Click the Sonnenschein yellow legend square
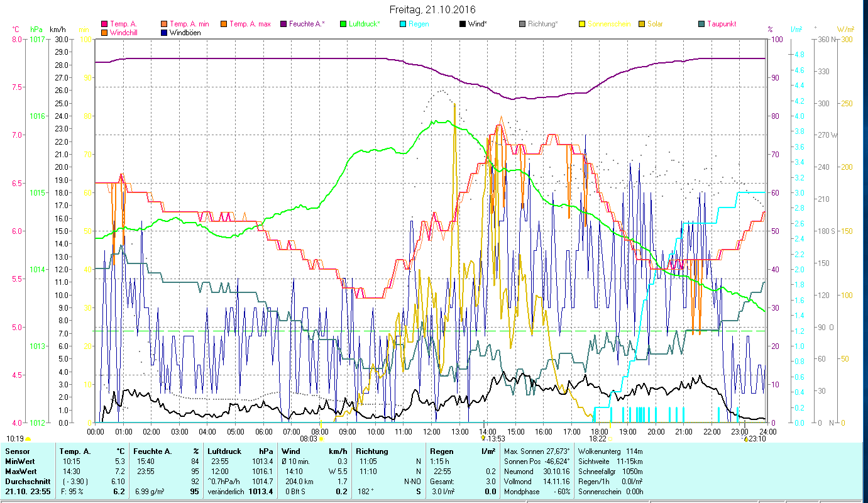 (582, 25)
